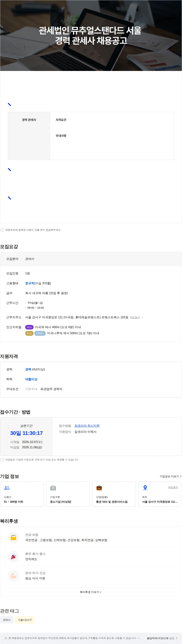Click the 점심 식사 지원 benefit text
The image size is (182, 644).
click(35, 578)
